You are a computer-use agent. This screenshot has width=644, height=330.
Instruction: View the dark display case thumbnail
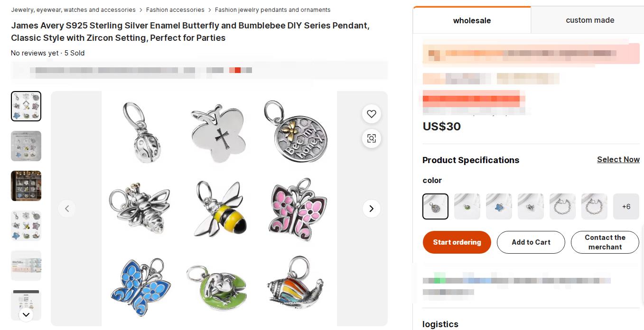(x=26, y=186)
